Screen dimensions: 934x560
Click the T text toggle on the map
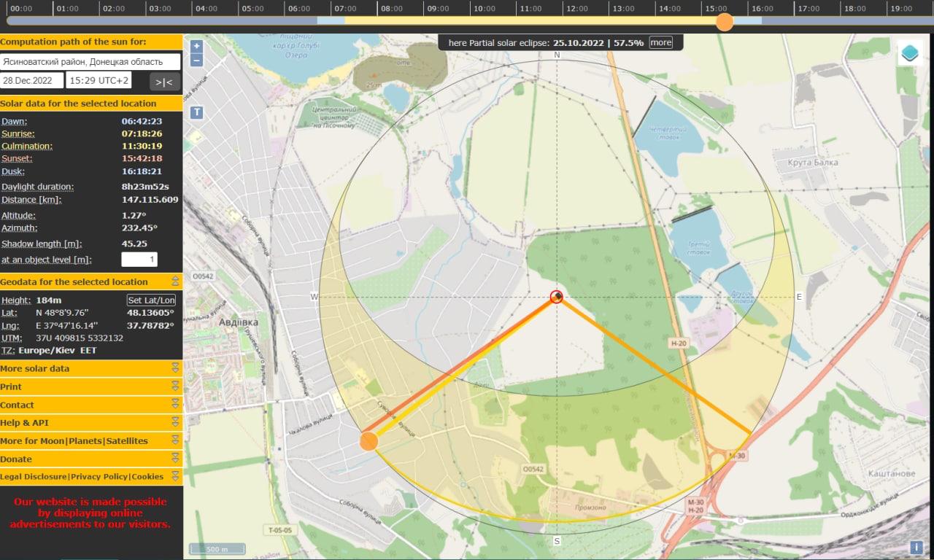tap(196, 112)
